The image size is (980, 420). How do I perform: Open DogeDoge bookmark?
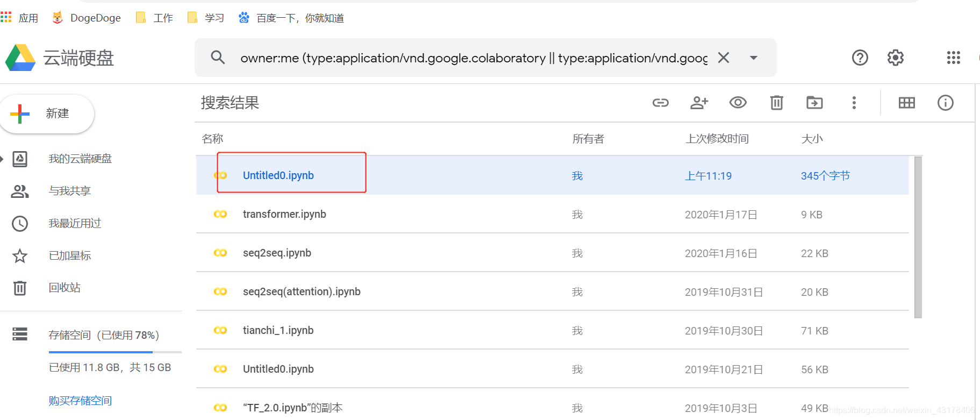[87, 18]
